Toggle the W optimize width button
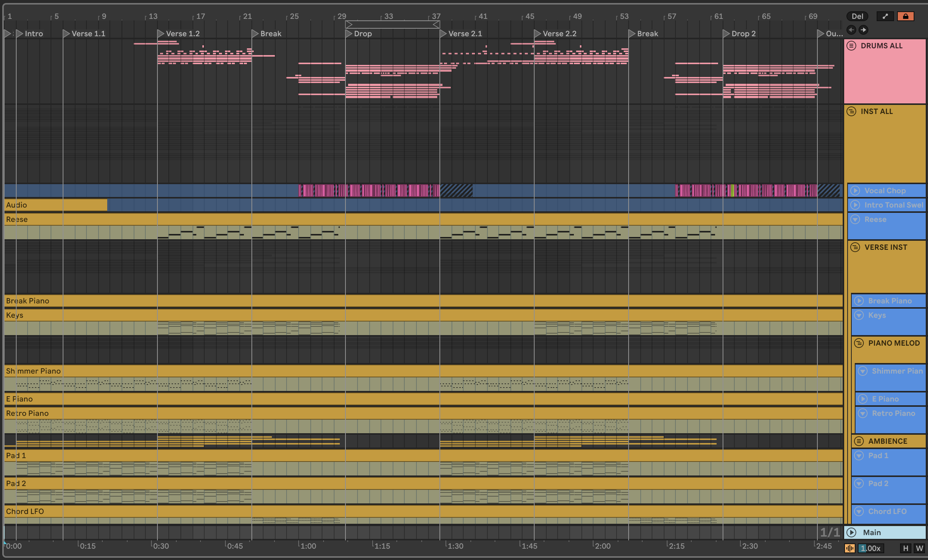This screenshot has width=928, height=560. (919, 548)
